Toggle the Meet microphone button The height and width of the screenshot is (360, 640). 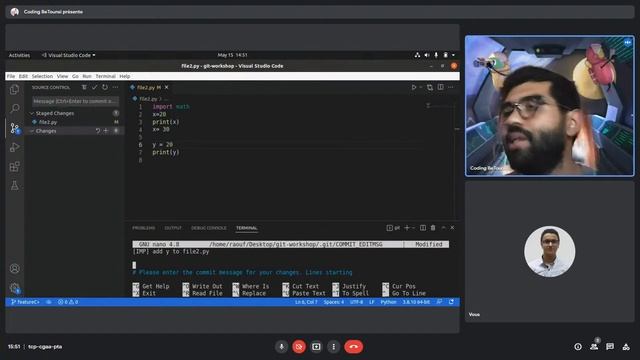281,347
